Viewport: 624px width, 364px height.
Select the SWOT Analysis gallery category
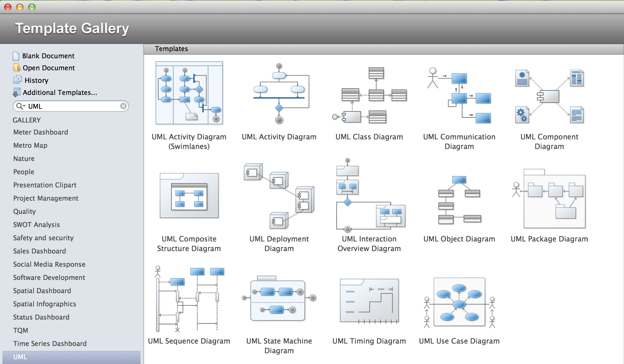pyautogui.click(x=36, y=225)
